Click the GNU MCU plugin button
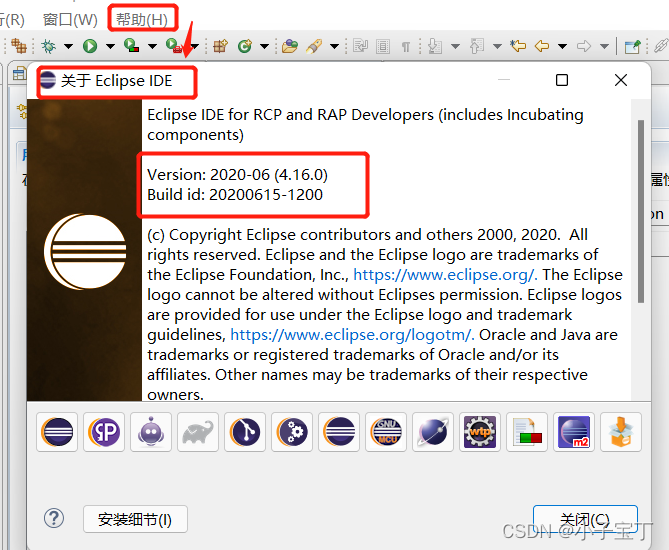The image size is (669, 550). pos(386,432)
